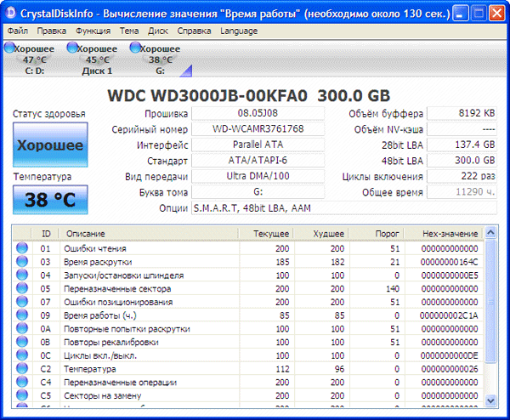This screenshot has width=510, height=420.
Task: Click the 38 °C temperature button
Action: (50, 200)
